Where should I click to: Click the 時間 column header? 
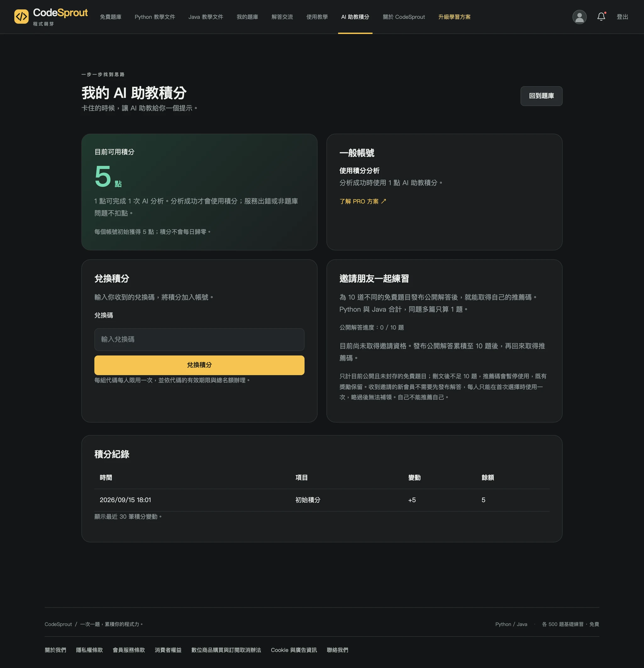click(106, 478)
